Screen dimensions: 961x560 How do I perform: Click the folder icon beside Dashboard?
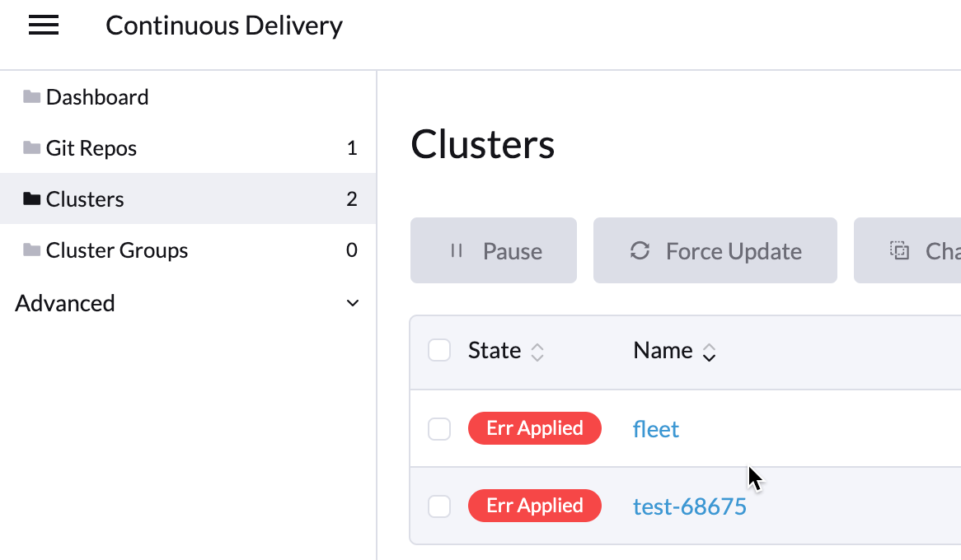click(30, 96)
